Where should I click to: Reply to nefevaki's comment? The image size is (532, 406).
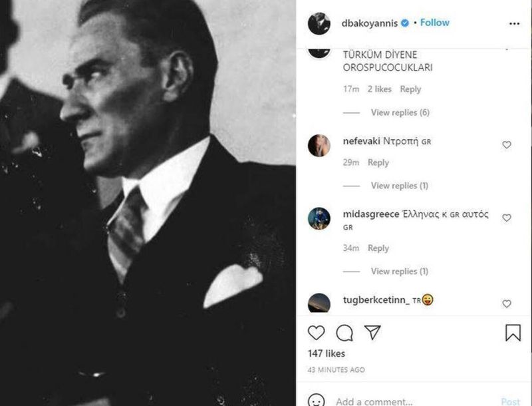tap(378, 162)
